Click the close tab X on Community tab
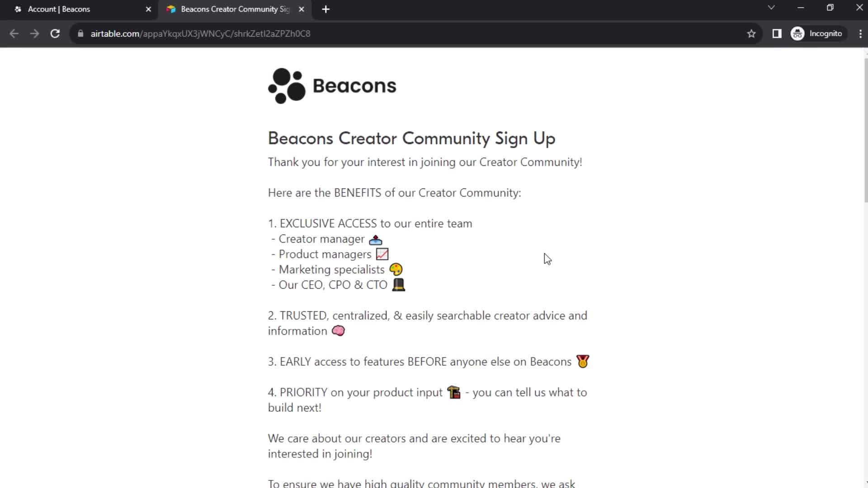The image size is (868, 488). [x=301, y=9]
